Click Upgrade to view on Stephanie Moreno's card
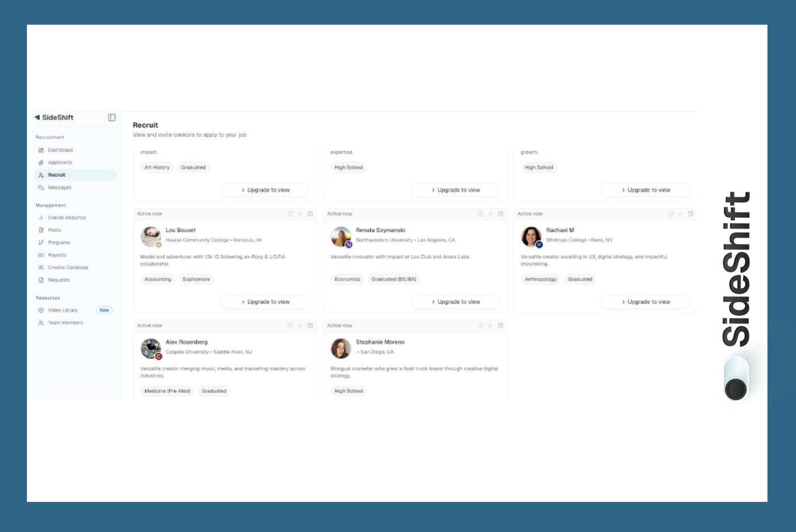 click(455, 414)
